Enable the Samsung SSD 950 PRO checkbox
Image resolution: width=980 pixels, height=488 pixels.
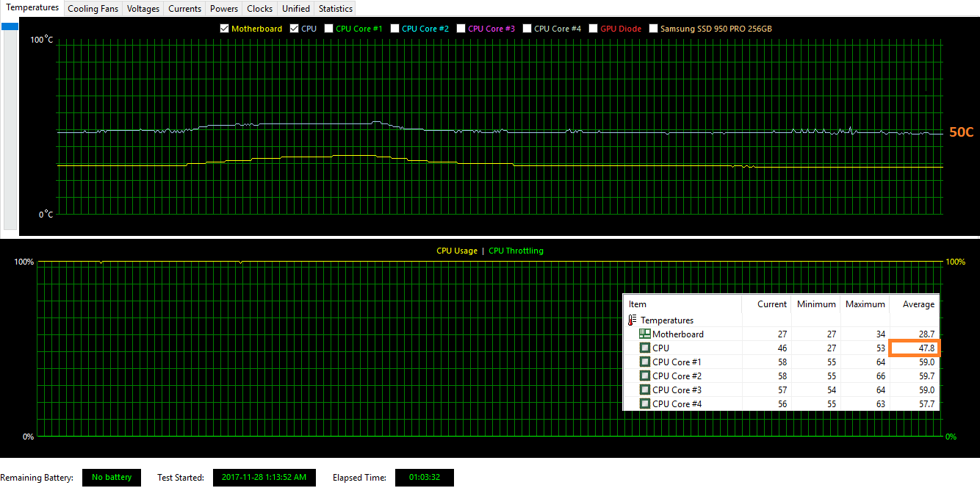coord(654,29)
